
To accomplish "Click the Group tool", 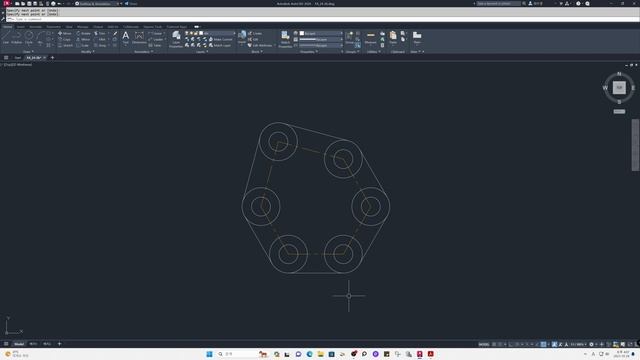I will coord(349,38).
